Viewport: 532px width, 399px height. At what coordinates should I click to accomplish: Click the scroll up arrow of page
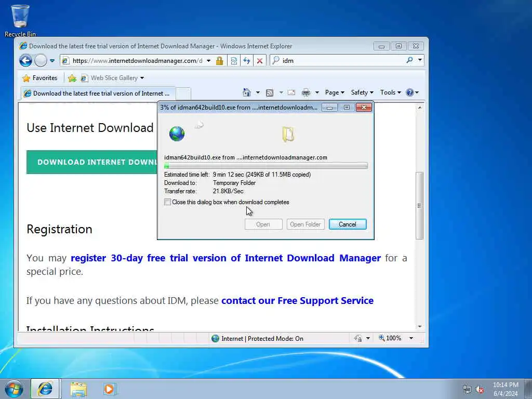pyautogui.click(x=420, y=108)
